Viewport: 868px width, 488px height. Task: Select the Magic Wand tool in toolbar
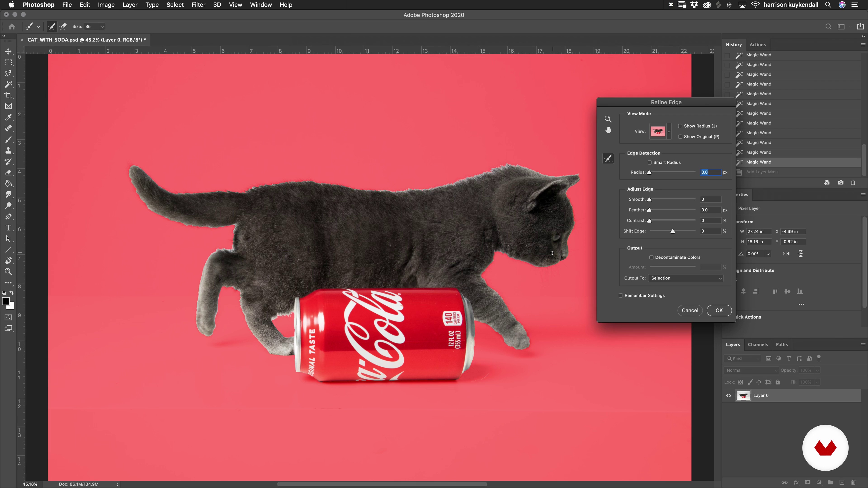(8, 84)
